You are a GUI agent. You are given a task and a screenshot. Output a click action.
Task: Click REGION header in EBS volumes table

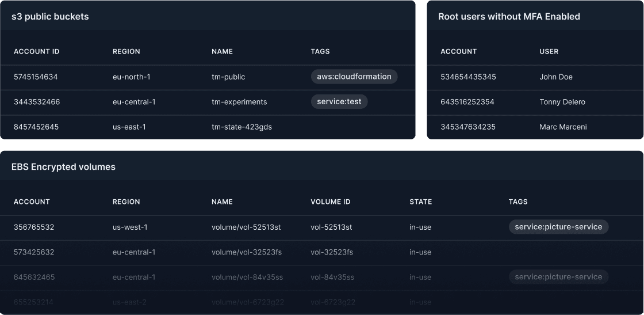(x=126, y=202)
